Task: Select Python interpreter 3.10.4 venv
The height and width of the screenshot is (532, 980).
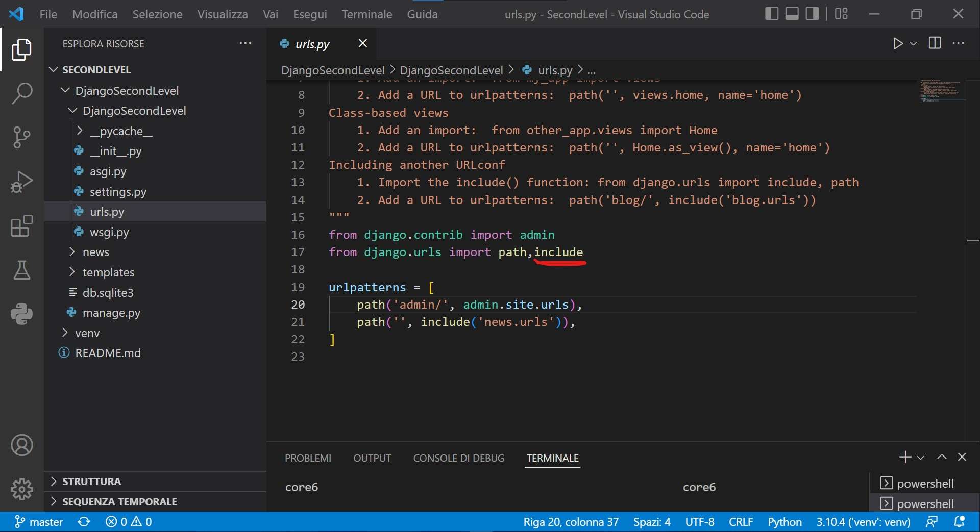Action: pyautogui.click(x=863, y=522)
